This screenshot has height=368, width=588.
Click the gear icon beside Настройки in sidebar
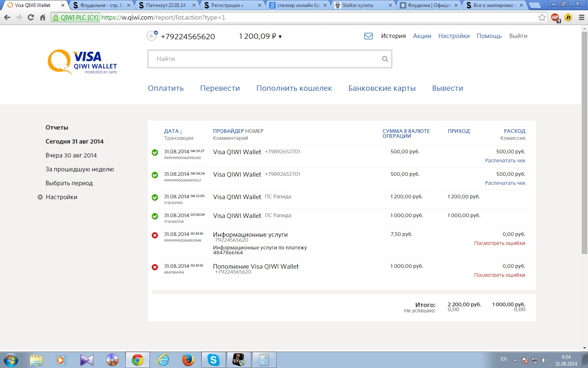pos(40,197)
